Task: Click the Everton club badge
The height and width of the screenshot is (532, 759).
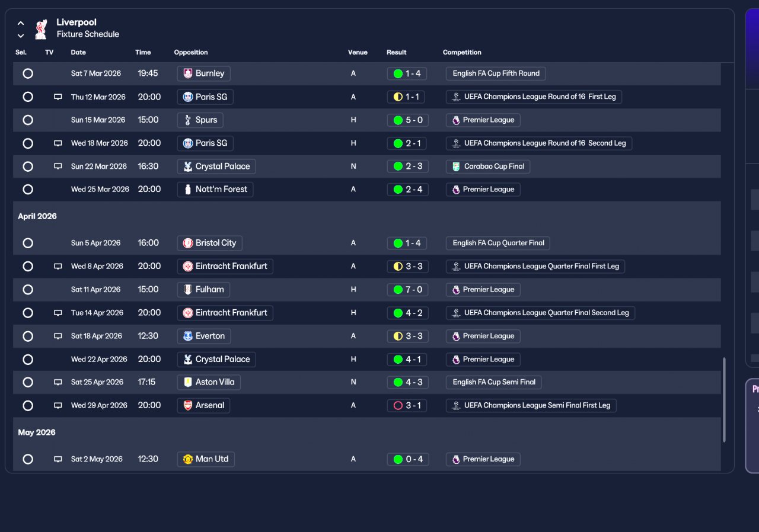Action: 188,336
